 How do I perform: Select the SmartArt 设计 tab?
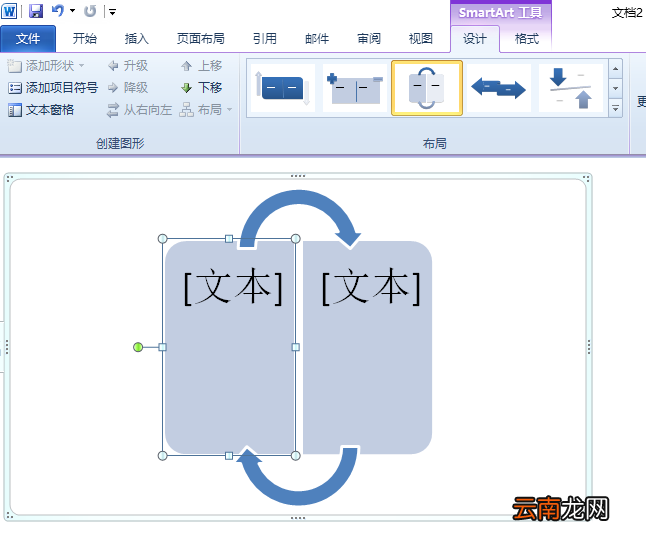pyautogui.click(x=475, y=39)
